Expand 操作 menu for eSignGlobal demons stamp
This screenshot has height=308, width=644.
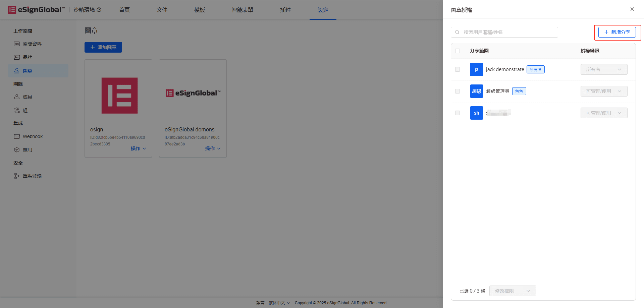tap(213, 148)
